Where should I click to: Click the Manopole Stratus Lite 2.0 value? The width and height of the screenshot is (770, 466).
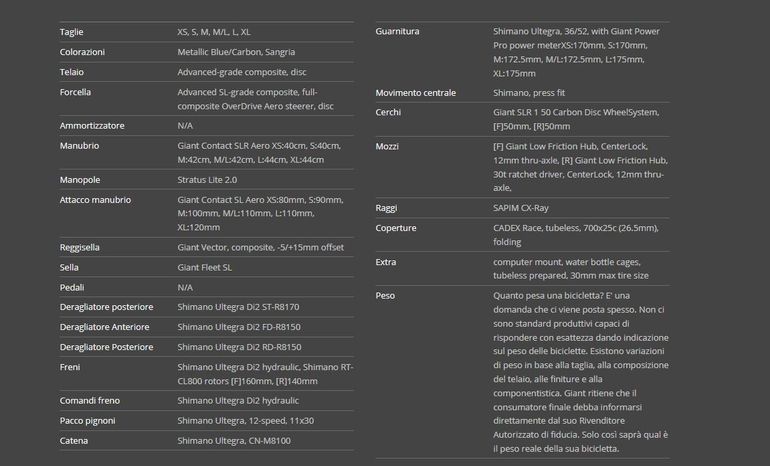coord(207,180)
